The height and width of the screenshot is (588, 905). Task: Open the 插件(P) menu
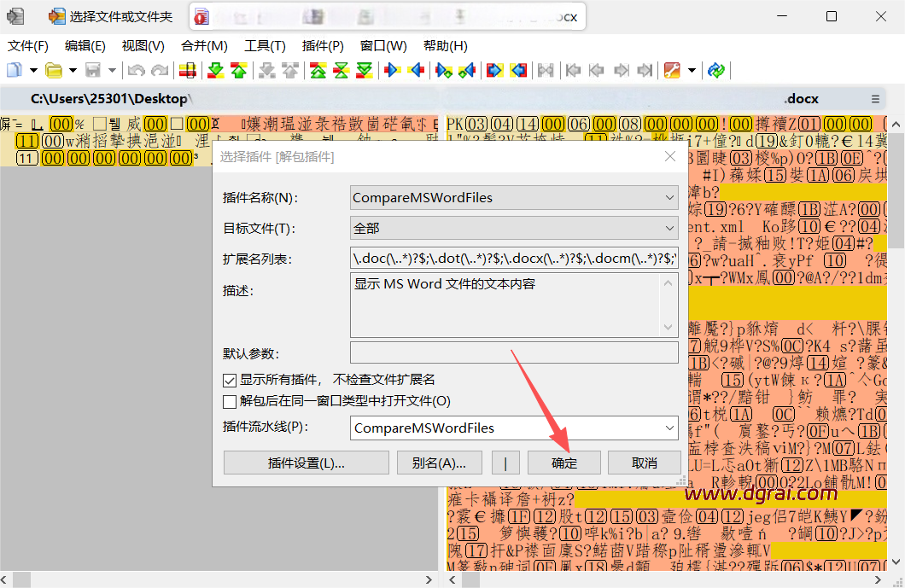(x=323, y=46)
